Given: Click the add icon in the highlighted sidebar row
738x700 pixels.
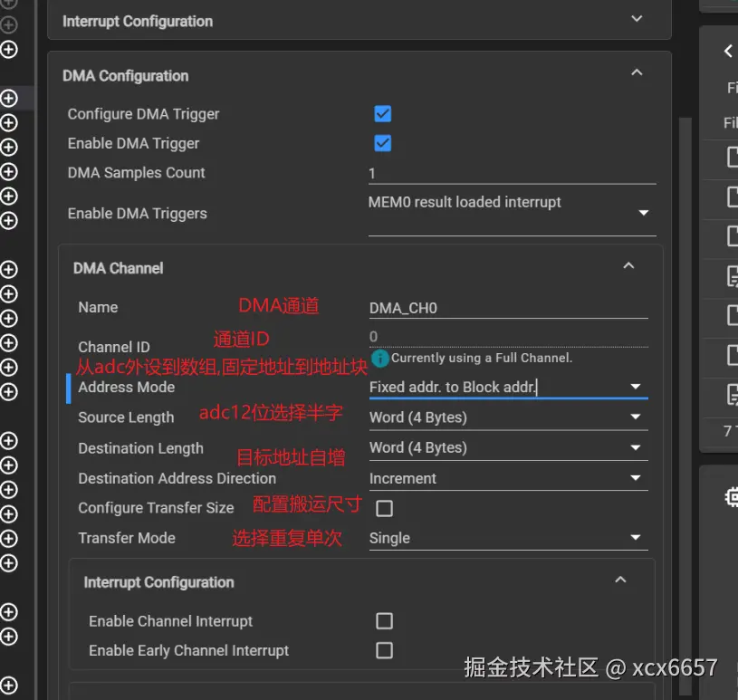Looking at the screenshot, I should [x=8, y=98].
